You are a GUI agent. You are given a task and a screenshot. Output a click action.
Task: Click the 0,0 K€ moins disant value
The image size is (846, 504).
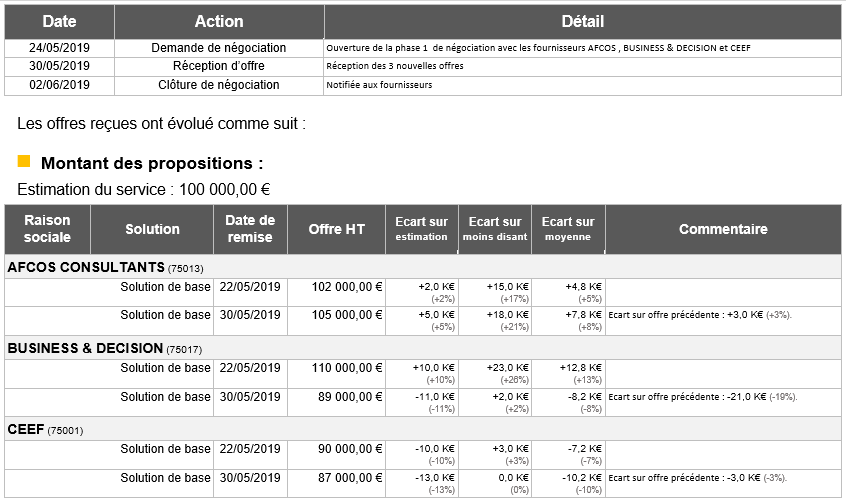514,478
